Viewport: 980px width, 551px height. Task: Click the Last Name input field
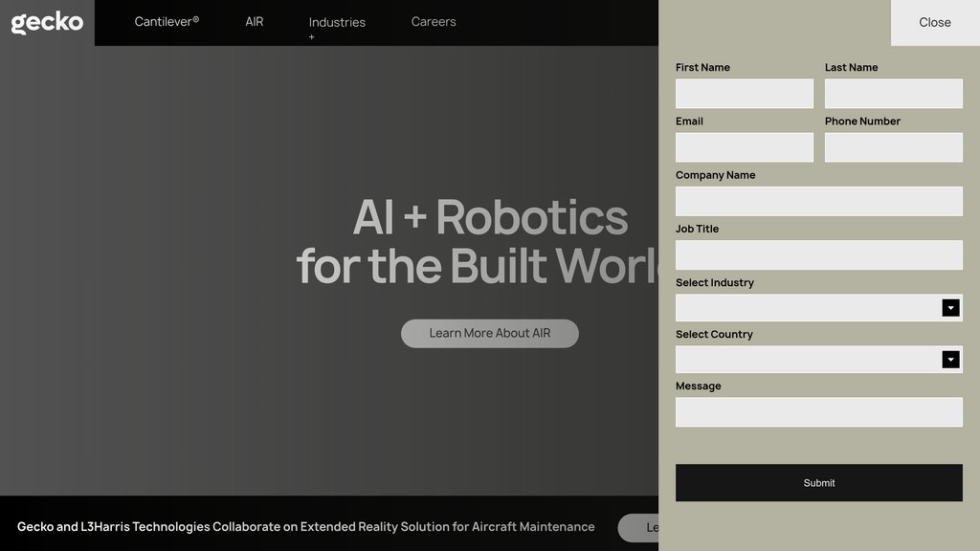point(893,93)
